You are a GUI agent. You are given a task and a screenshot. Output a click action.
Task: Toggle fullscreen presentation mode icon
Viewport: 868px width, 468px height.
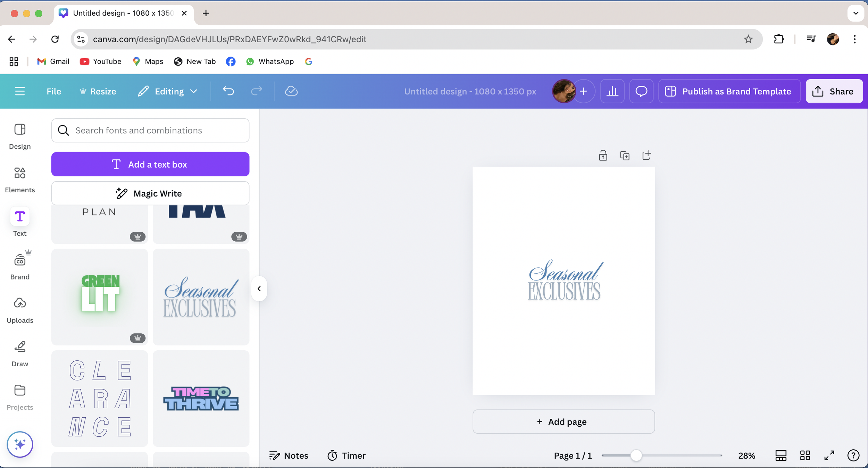click(x=829, y=455)
